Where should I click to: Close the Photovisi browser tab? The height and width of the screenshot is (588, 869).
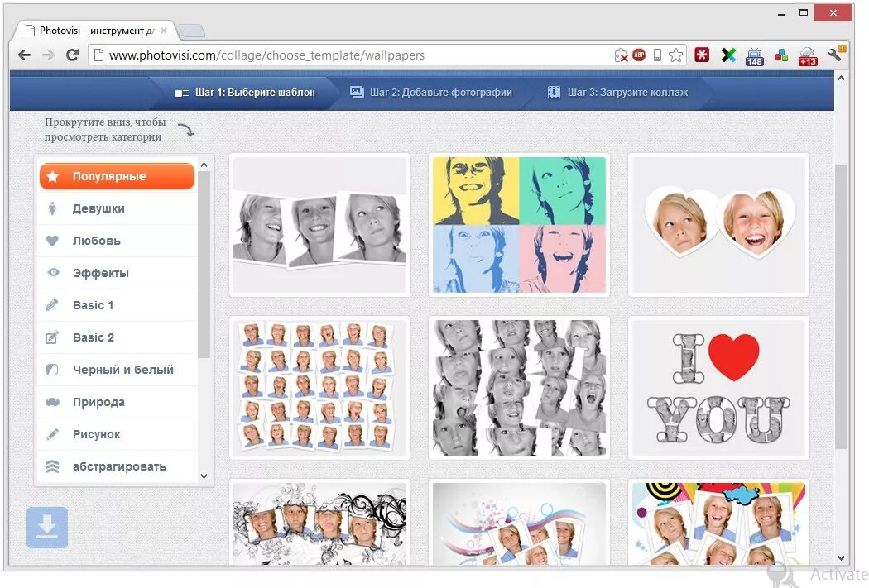(x=164, y=31)
